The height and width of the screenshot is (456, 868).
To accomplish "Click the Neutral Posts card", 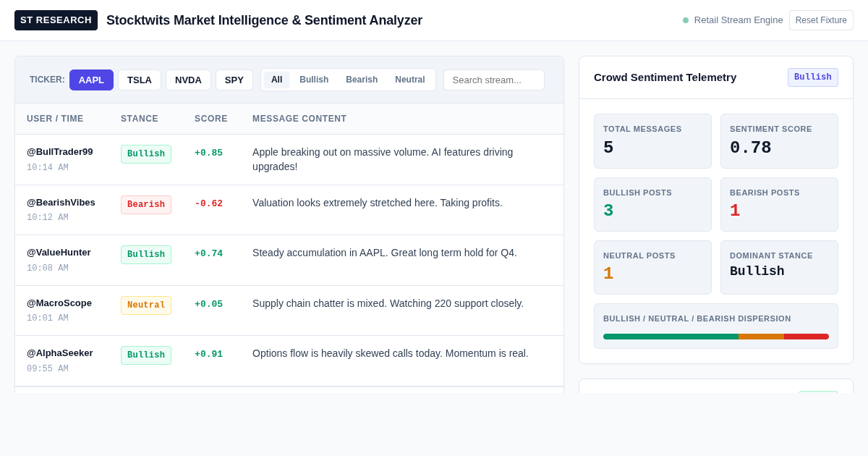I will pos(652,267).
